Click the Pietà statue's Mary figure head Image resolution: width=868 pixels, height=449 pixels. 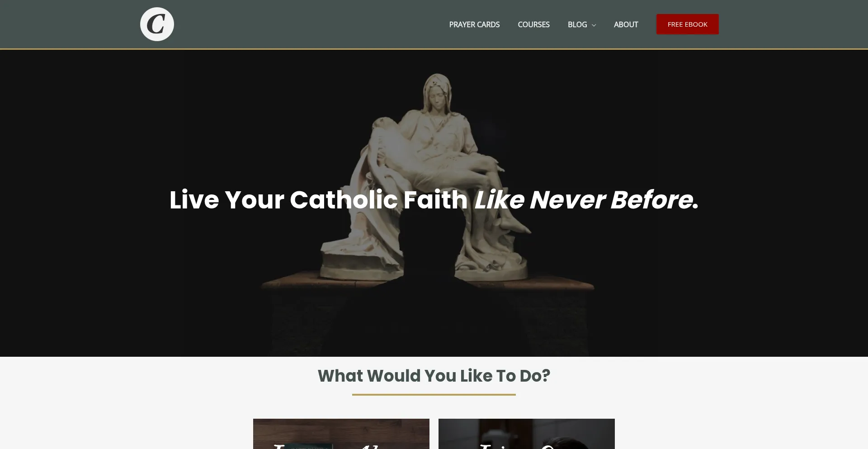tap(437, 92)
